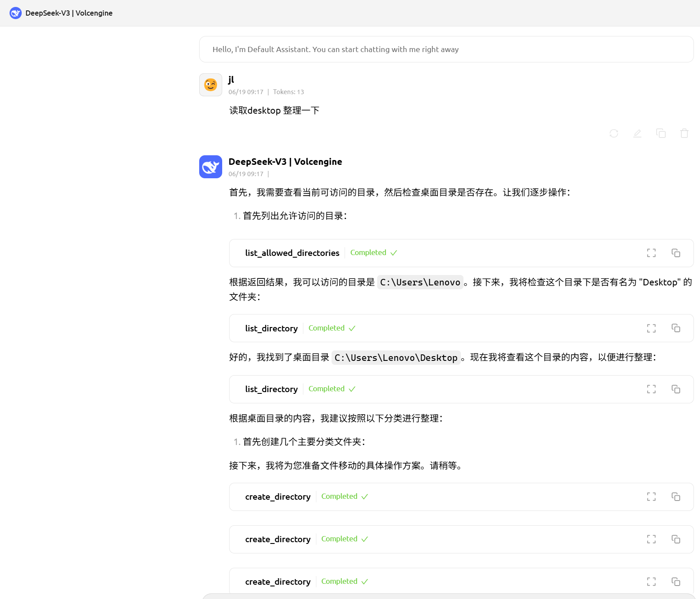Image resolution: width=700 pixels, height=599 pixels.
Task: Open the second create_directory tool call block
Action: tap(461, 539)
